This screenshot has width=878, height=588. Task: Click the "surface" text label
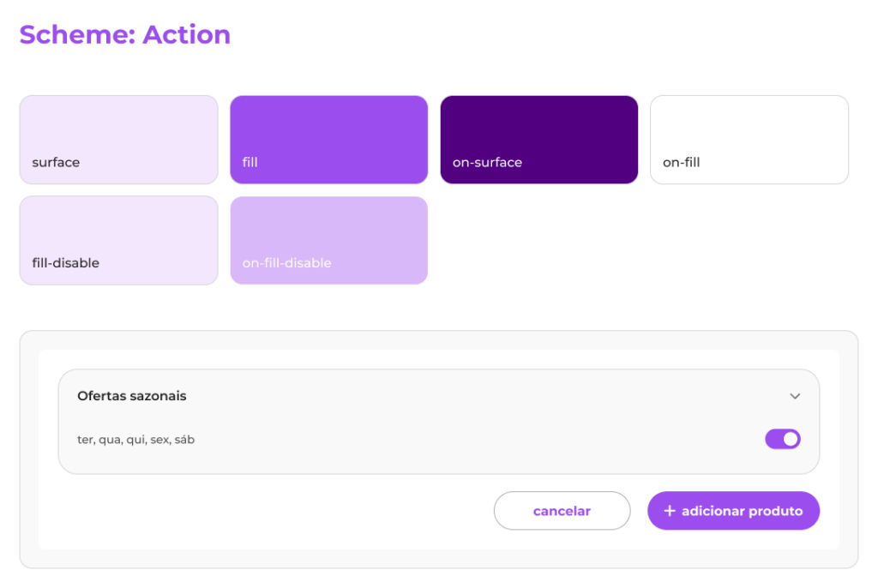[x=56, y=162]
